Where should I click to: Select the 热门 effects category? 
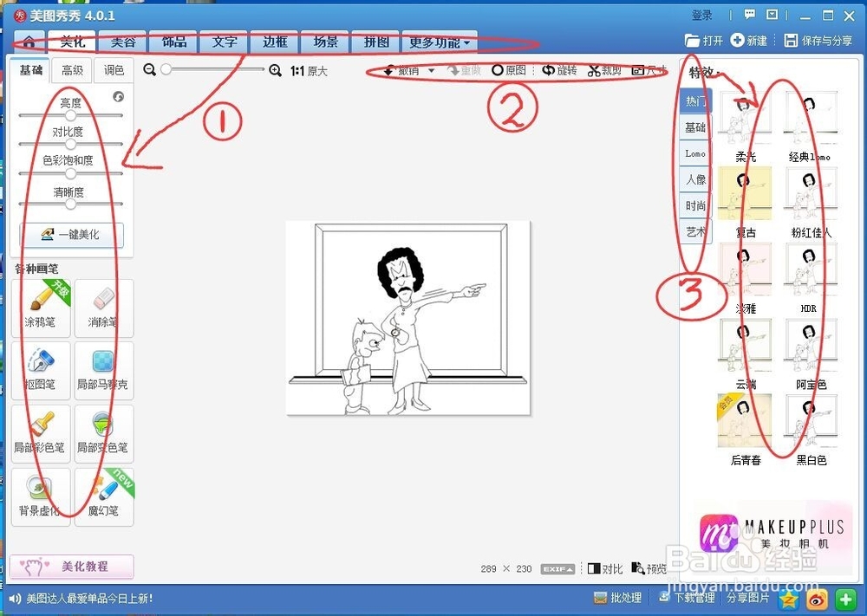click(695, 101)
